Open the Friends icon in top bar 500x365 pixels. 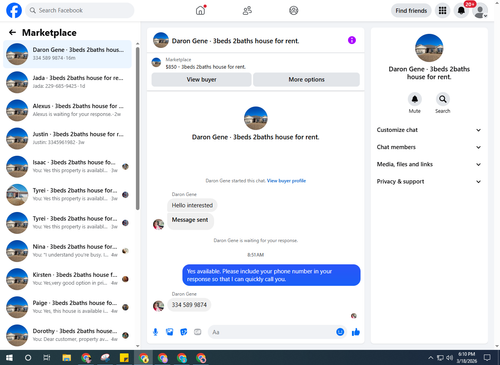[x=247, y=10]
